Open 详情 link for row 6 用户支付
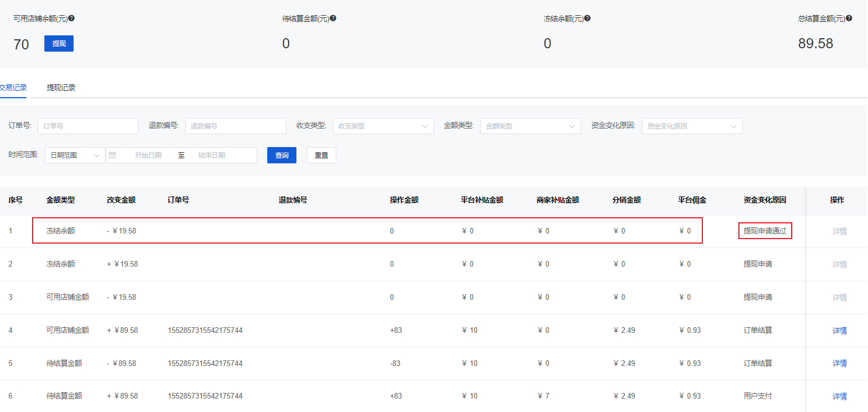Viewport: 868px width, 412px height. click(839, 396)
